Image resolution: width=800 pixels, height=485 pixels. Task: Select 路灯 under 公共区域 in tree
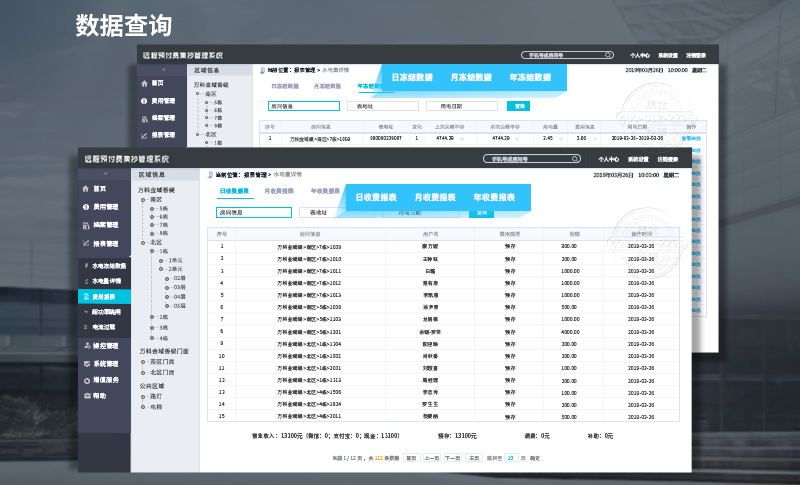(156, 396)
